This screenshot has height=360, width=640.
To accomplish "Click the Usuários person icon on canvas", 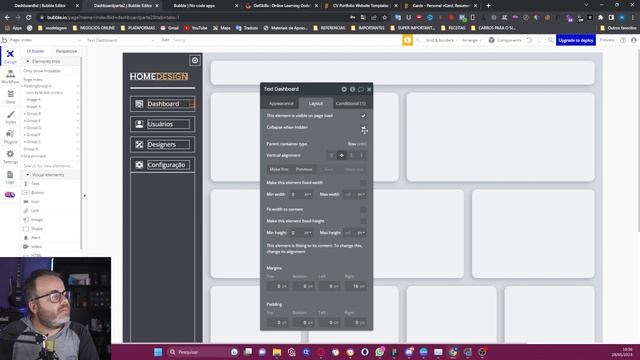I will 139,124.
